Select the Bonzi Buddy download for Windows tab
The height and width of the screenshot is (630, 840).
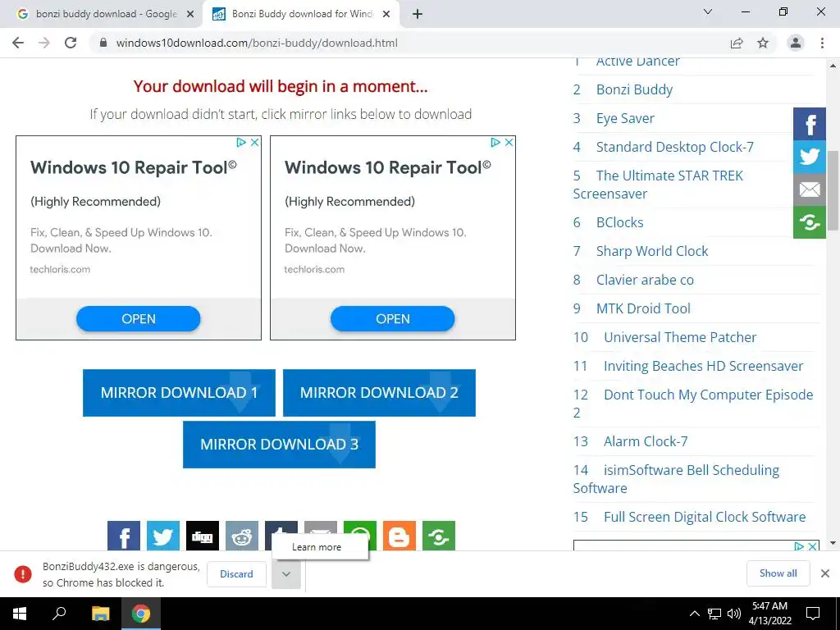303,14
